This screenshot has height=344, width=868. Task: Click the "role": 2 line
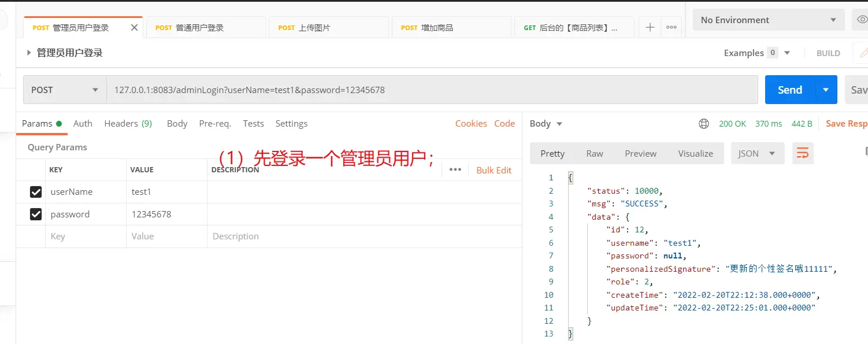tap(629, 282)
